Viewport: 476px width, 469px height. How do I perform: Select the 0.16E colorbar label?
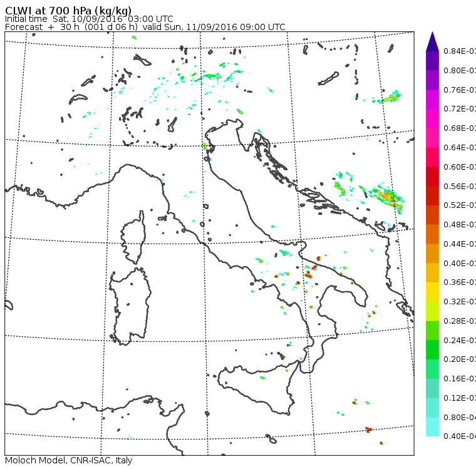460,379
